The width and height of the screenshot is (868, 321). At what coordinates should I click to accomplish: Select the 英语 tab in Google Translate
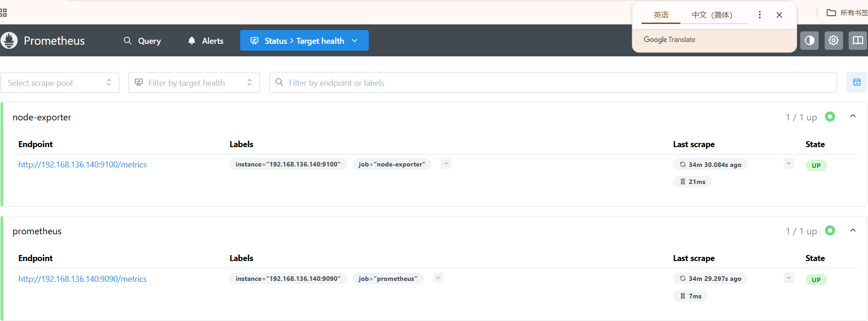click(x=661, y=15)
